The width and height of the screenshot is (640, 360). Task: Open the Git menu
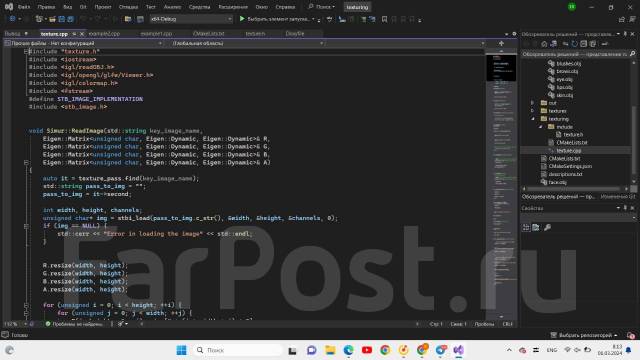(x=83, y=7)
